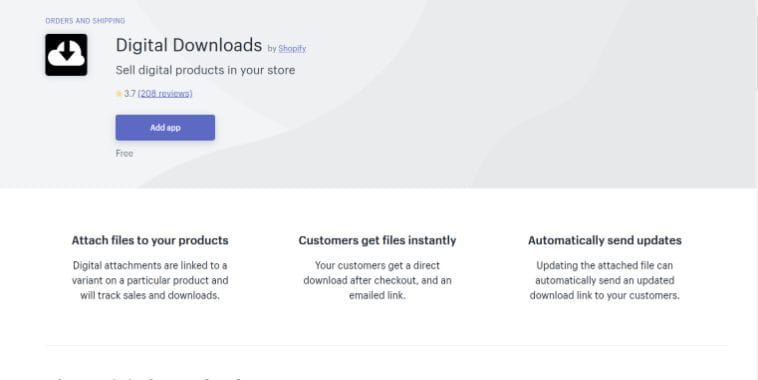The width and height of the screenshot is (758, 380).
Task: Click the paragraph starting 'Digital attachments are linked'
Action: pyautogui.click(x=150, y=280)
